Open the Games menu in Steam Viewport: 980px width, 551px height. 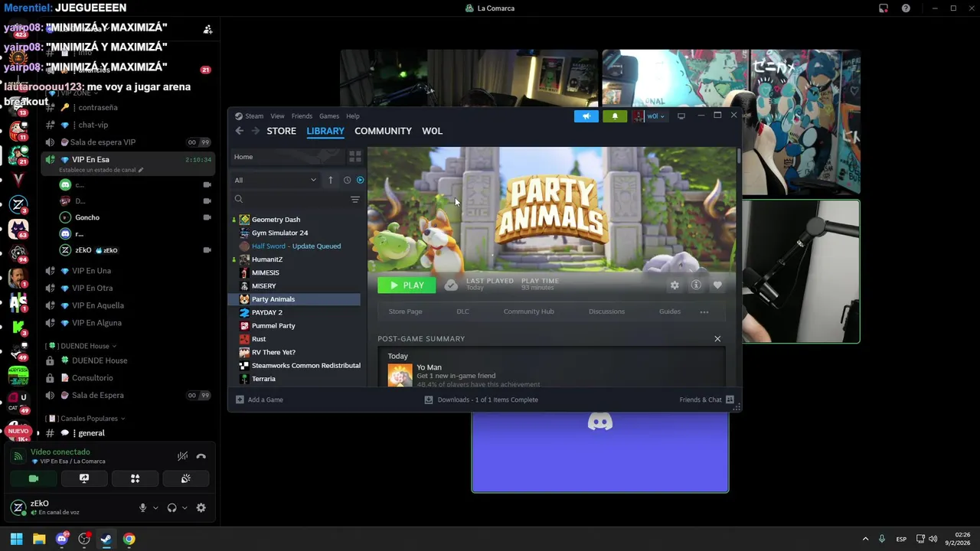[x=329, y=116]
